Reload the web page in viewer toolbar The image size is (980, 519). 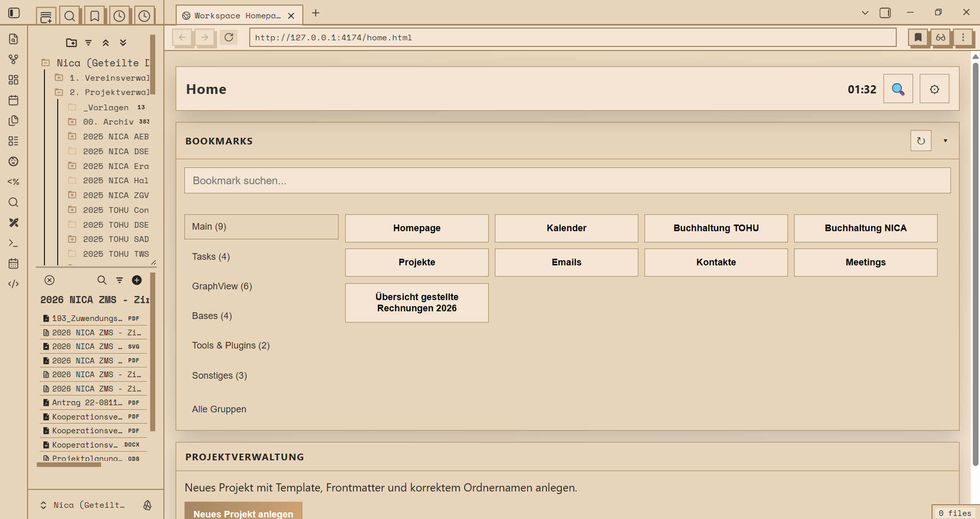point(229,37)
